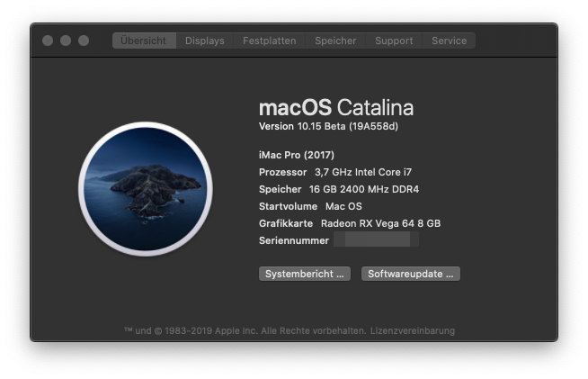Image resolution: width=588 pixels, height=379 pixels.
Task: Switch to the Service tab
Action: point(449,41)
